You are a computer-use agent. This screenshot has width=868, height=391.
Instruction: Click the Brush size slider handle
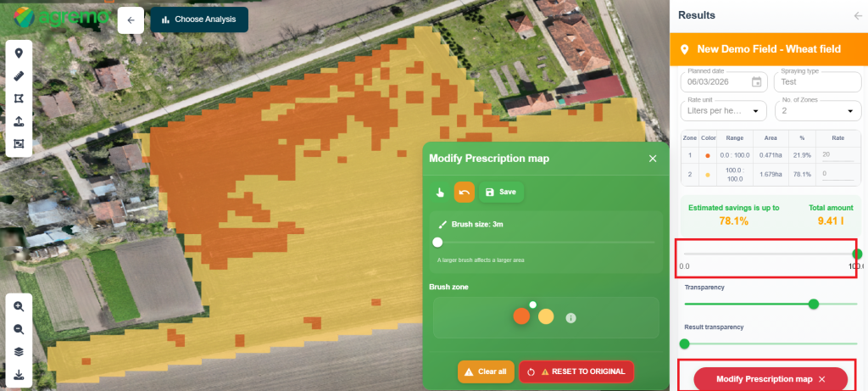tap(437, 242)
